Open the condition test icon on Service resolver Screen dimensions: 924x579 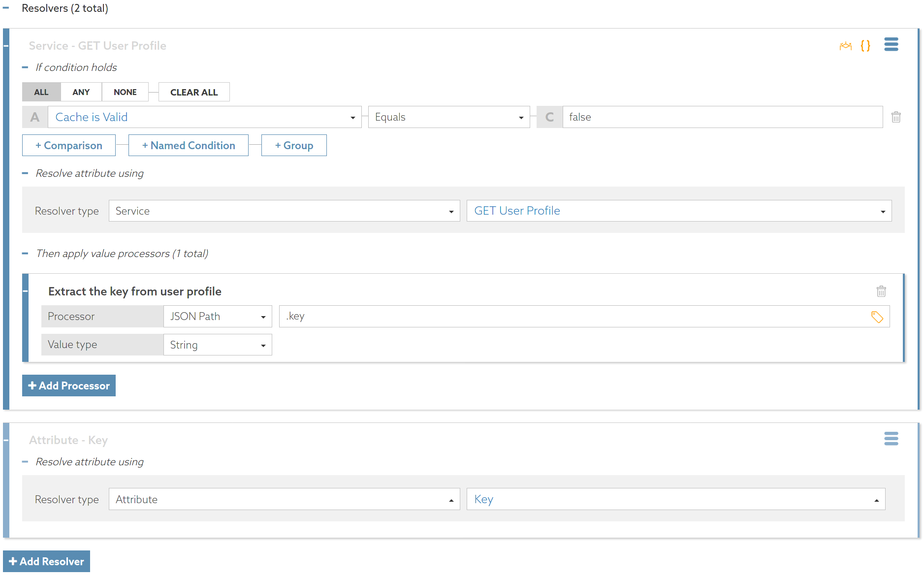pos(845,45)
